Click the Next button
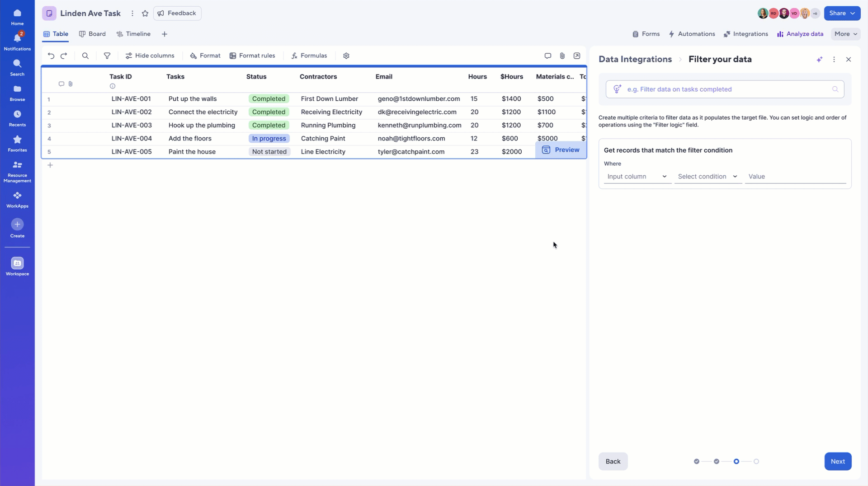Image resolution: width=868 pixels, height=486 pixels. click(837, 461)
